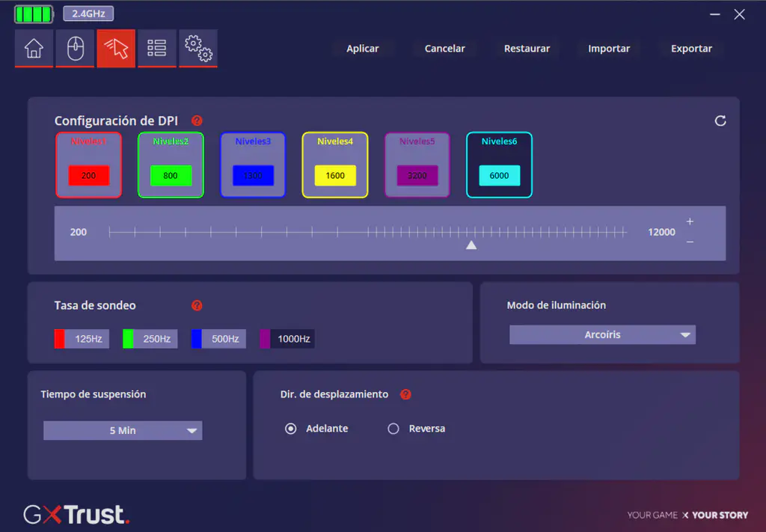Click the DPI reset refresh icon
This screenshot has height=532, width=766.
point(720,120)
